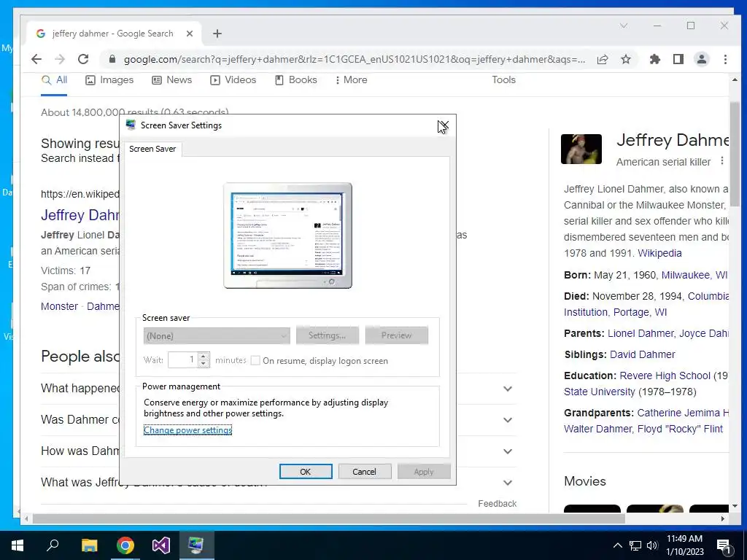The width and height of the screenshot is (747, 560).
Task: Show hidden tray icons chevron
Action: (x=617, y=545)
